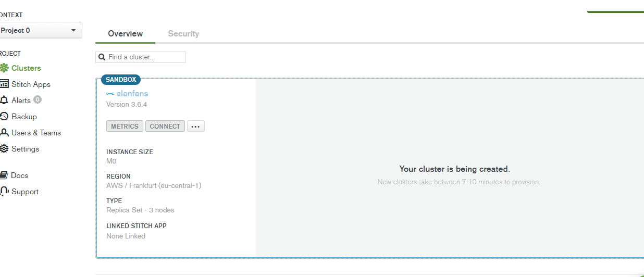Click the SANDBOX cluster label badge

click(x=120, y=80)
